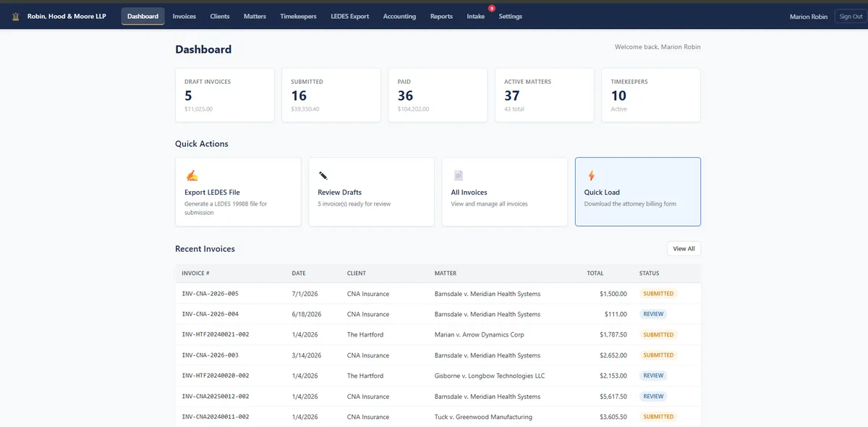Click the Intake notification badge
The height and width of the screenshot is (427, 868).
click(x=492, y=9)
